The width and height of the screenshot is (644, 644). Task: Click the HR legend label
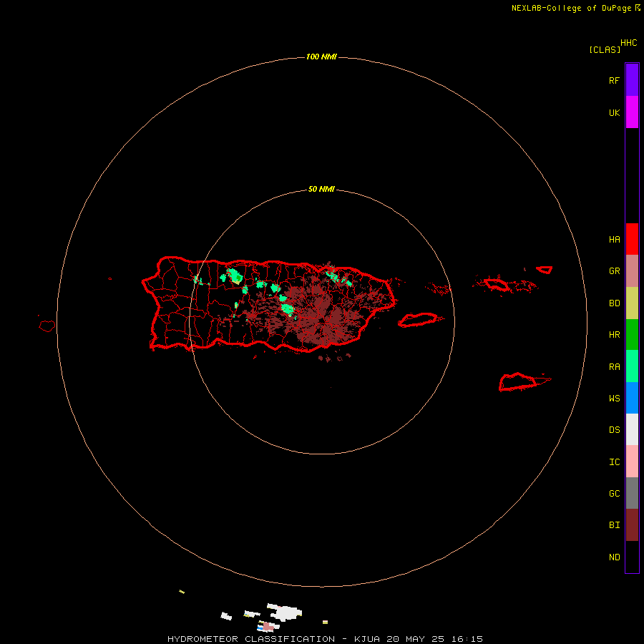click(x=614, y=335)
